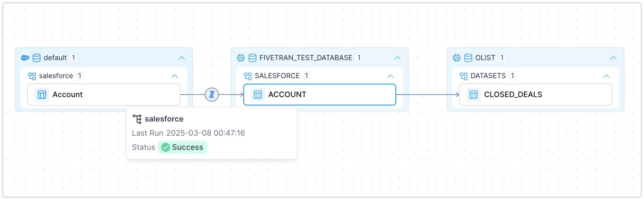644x200 pixels.
Task: Collapse the OLIST database group
Action: [613, 58]
